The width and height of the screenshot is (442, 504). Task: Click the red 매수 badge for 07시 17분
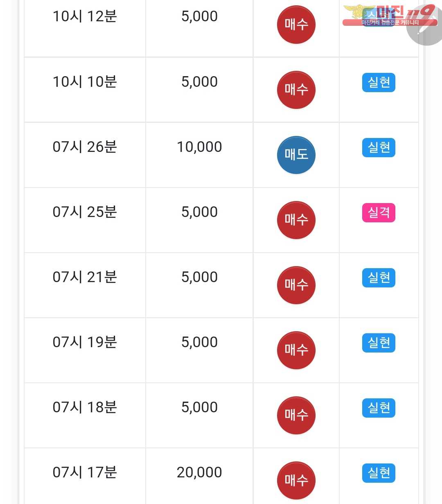(x=296, y=480)
